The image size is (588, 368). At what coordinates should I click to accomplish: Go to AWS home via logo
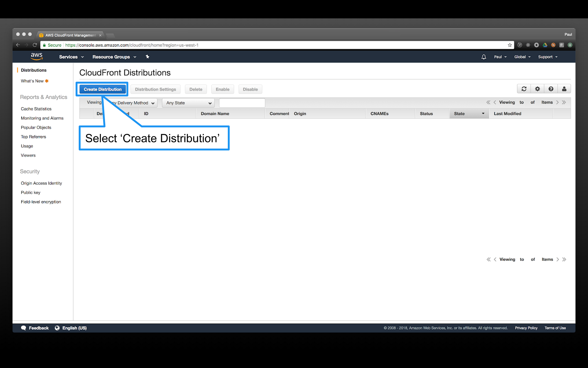coord(37,56)
